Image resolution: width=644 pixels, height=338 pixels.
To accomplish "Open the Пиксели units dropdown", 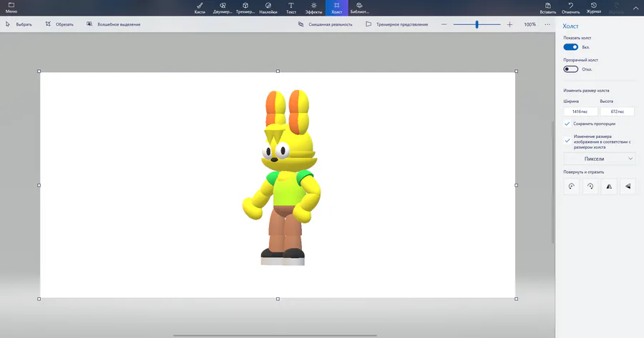I will [x=599, y=159].
